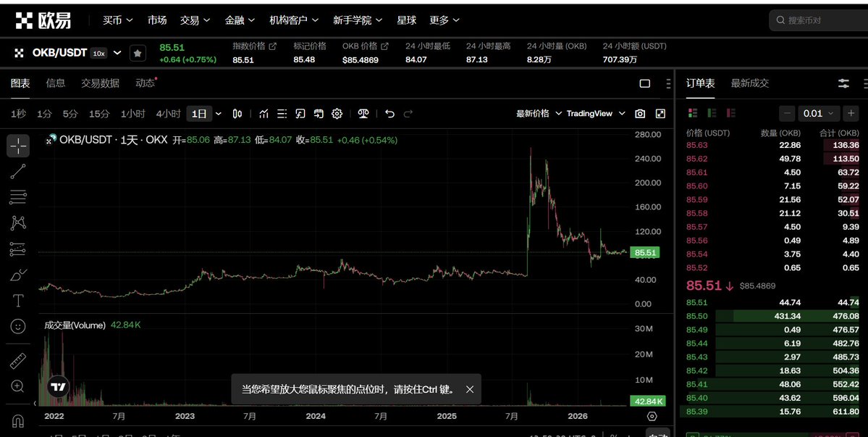Open the 机构客户 dropdown menu

click(x=294, y=20)
